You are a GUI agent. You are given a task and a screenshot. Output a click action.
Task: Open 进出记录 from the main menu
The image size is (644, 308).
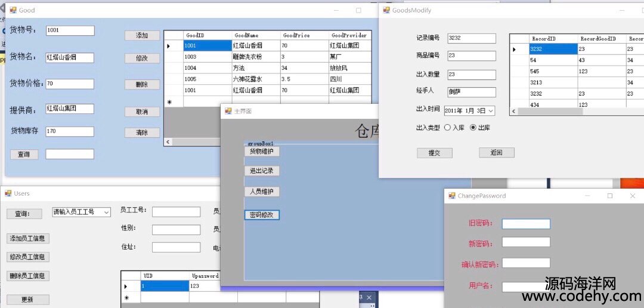[x=262, y=171]
